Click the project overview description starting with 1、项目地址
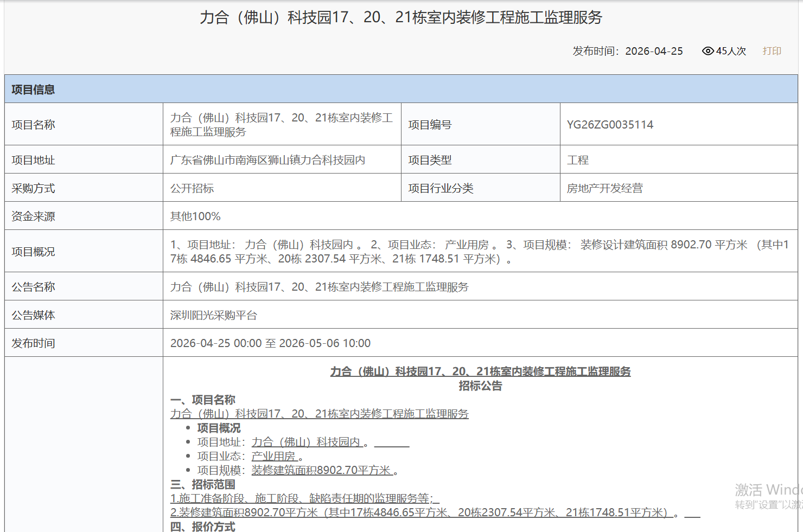803x532 pixels. point(480,252)
